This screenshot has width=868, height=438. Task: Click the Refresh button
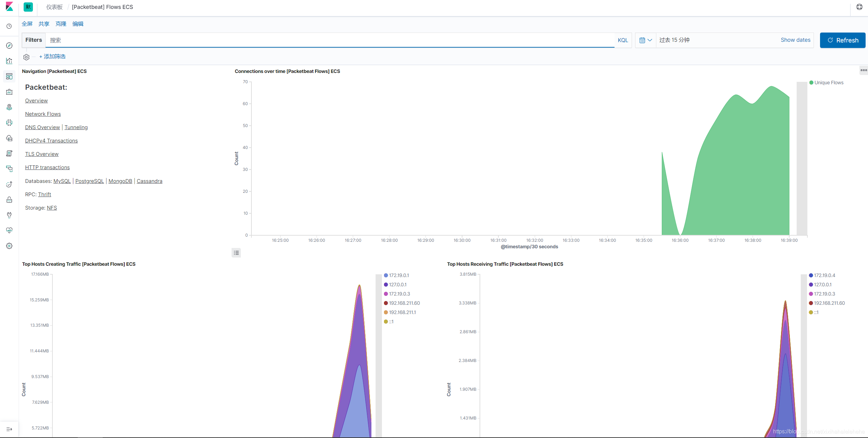tap(843, 40)
